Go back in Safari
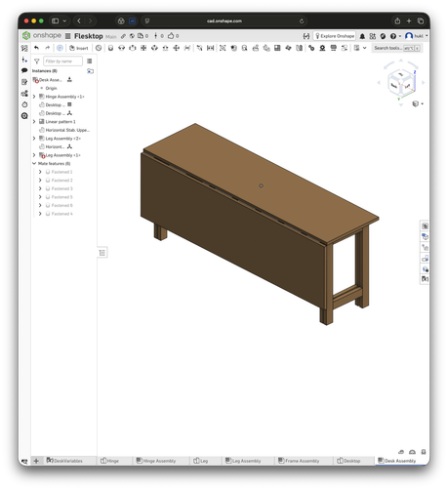The height and width of the screenshot is (490, 448). click(79, 21)
